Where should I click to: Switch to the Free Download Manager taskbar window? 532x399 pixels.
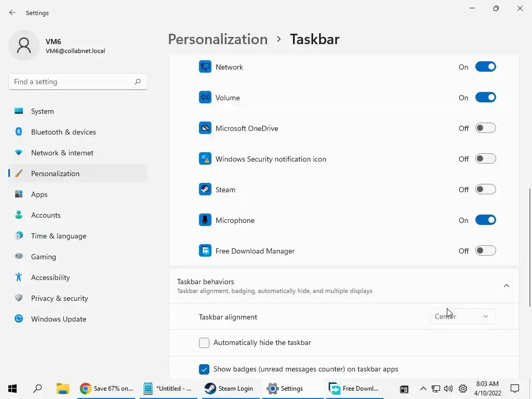click(354, 389)
